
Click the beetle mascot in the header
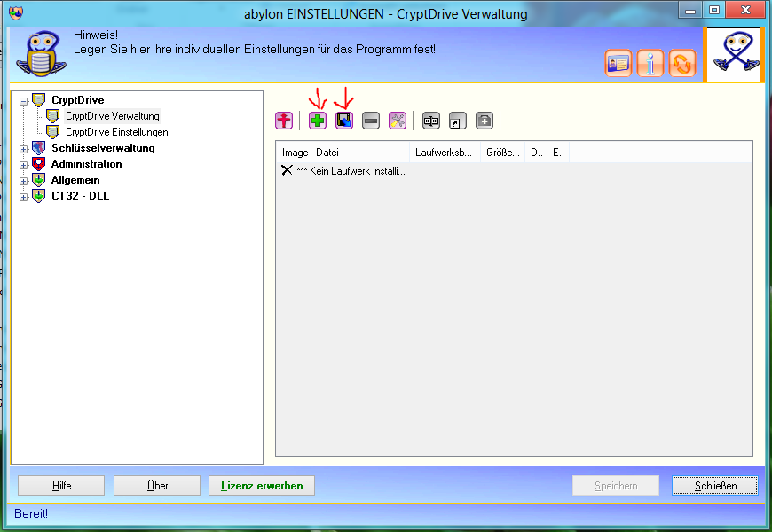point(42,53)
